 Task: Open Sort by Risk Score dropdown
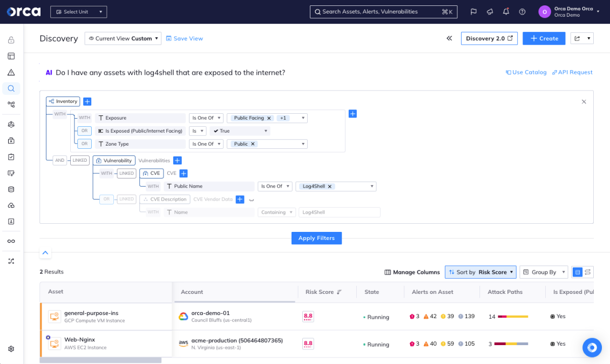[x=480, y=272]
